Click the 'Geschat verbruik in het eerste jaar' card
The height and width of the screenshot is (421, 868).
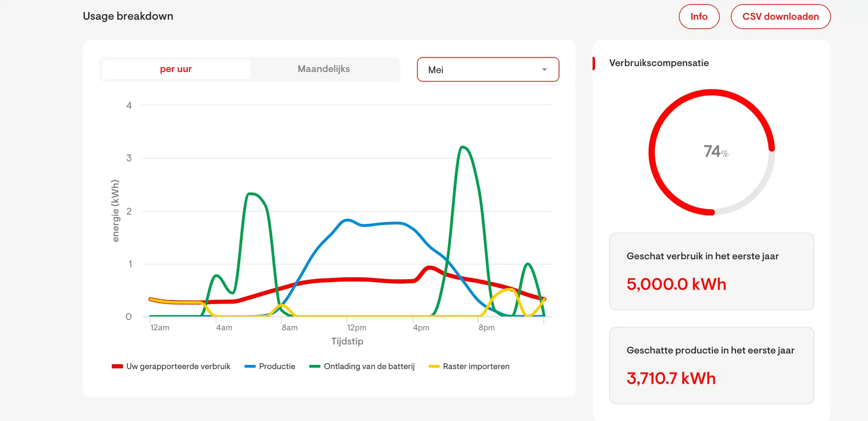711,271
